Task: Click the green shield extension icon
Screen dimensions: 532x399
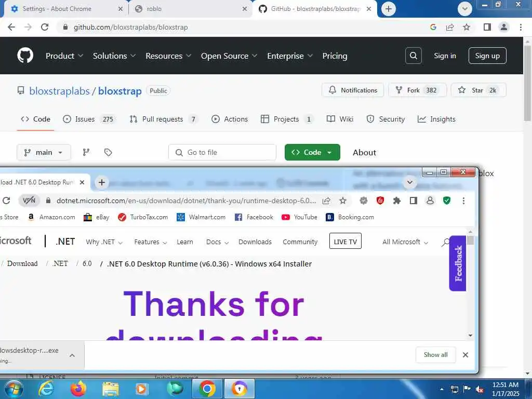Action: [x=447, y=201]
